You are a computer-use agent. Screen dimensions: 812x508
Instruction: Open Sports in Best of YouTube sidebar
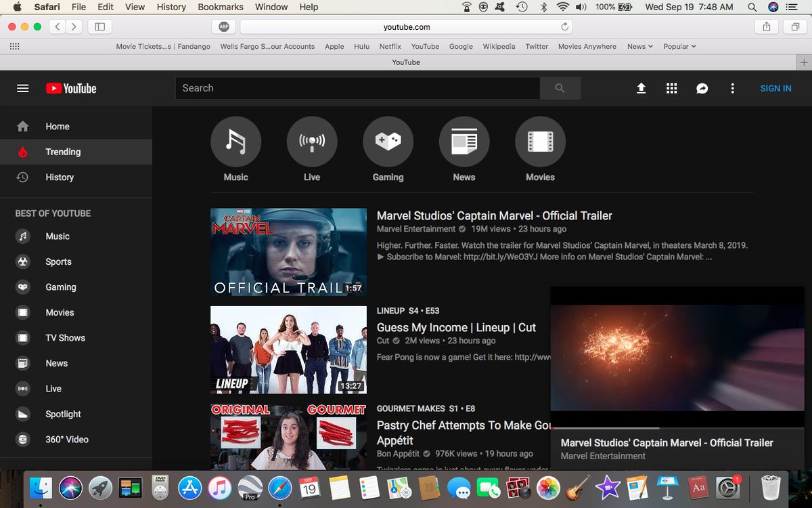(76, 261)
